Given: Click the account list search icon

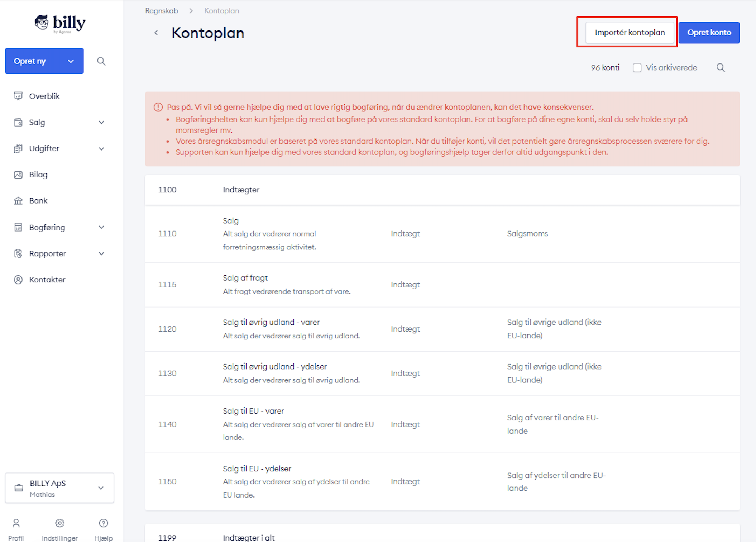Looking at the screenshot, I should 721,68.
